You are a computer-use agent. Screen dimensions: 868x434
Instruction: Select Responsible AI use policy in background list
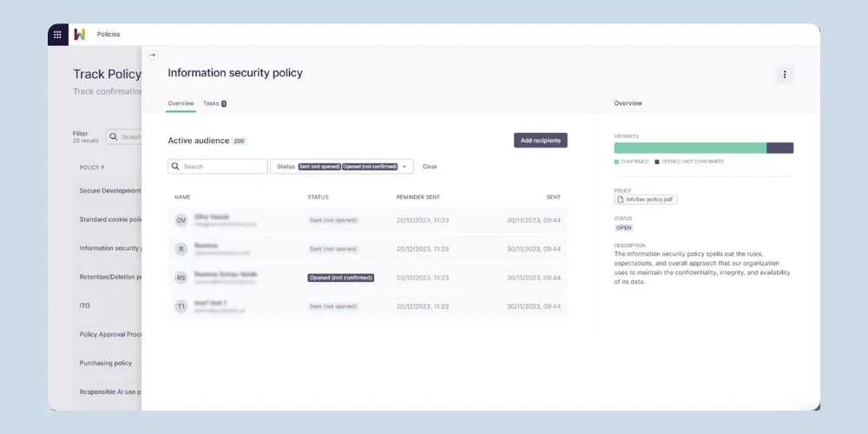point(110,392)
